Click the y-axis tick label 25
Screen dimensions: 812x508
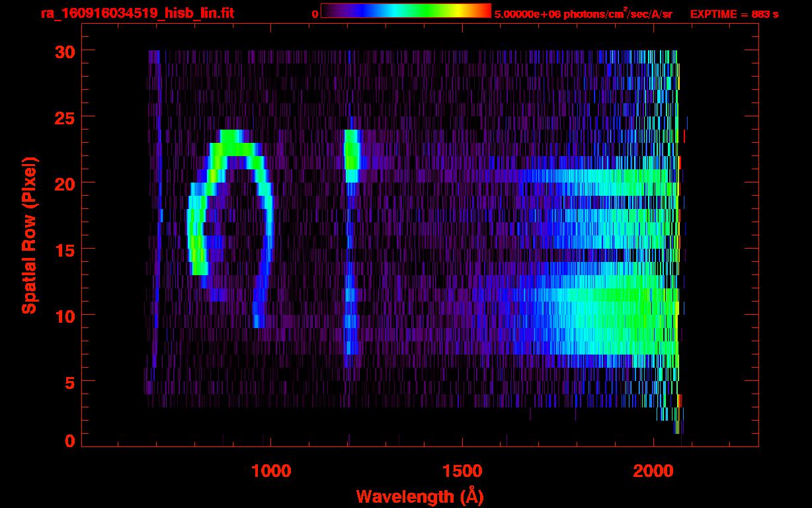coord(64,117)
